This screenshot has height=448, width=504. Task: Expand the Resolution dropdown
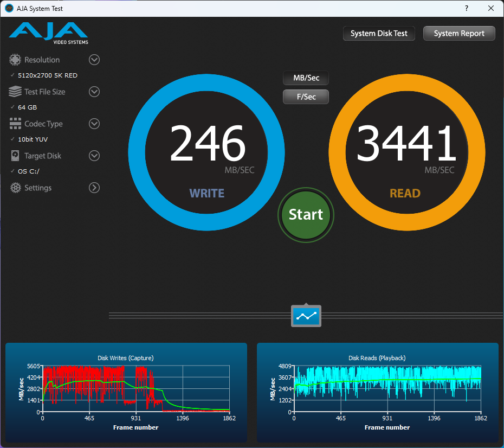click(x=94, y=60)
